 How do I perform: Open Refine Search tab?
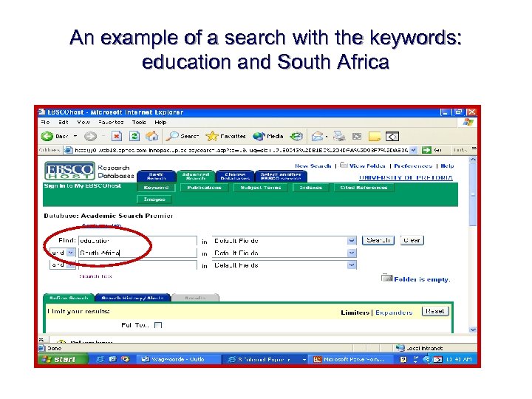69,298
